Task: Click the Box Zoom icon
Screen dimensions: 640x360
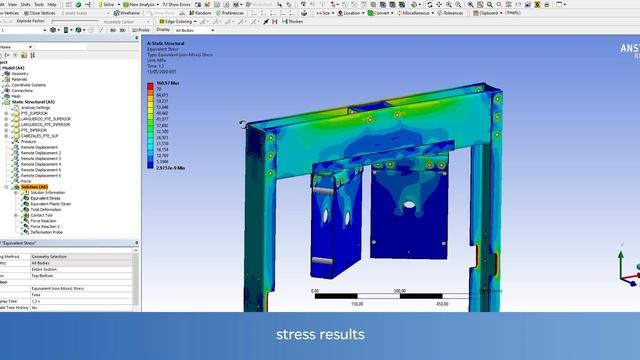Action: [458, 4]
